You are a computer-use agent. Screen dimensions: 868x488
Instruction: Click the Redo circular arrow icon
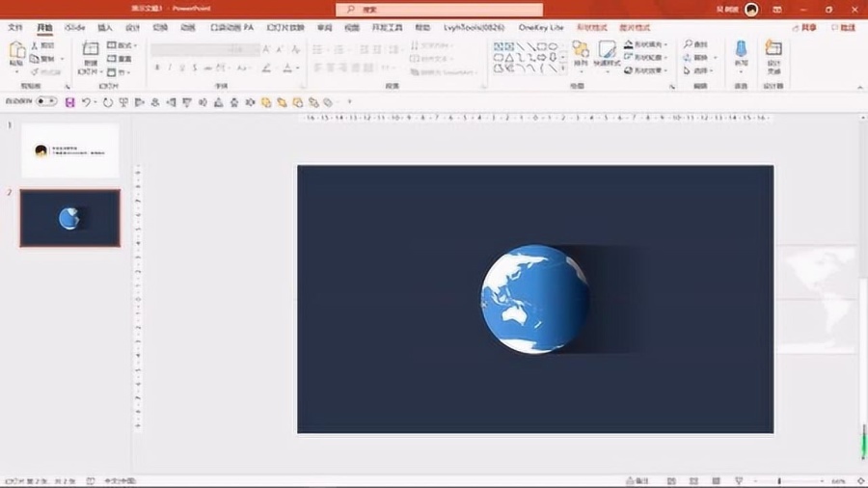pyautogui.click(x=107, y=102)
